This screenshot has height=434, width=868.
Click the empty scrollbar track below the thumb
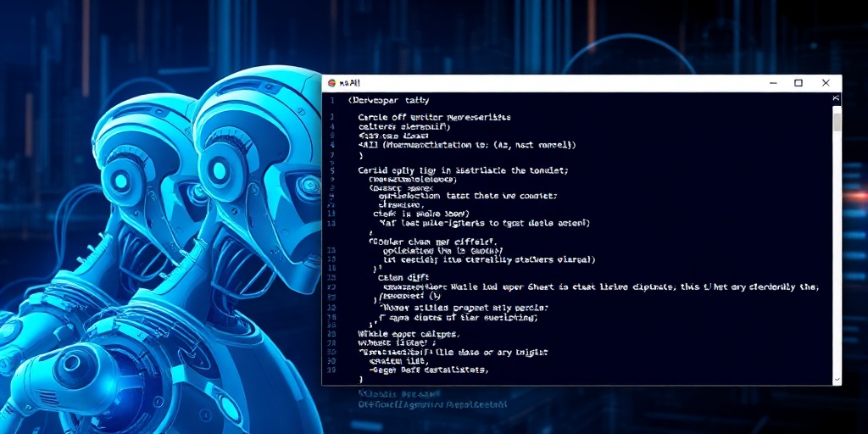click(837, 253)
